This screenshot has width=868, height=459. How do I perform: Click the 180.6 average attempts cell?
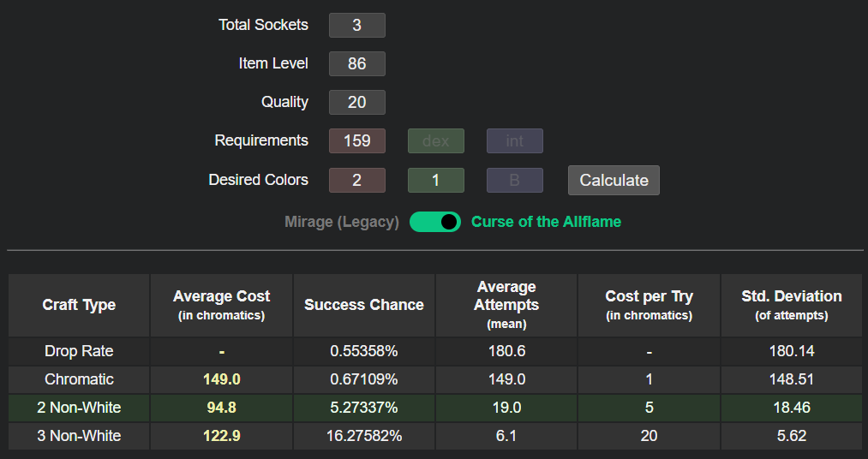pos(506,351)
